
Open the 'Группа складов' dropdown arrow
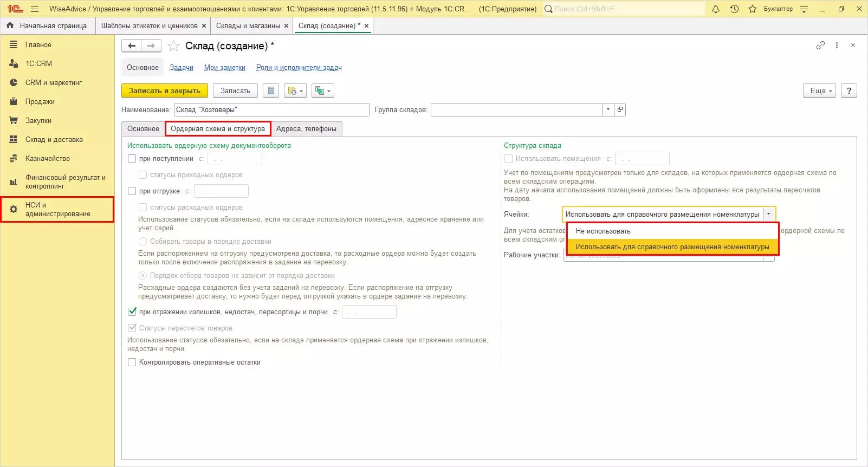pyautogui.click(x=608, y=109)
